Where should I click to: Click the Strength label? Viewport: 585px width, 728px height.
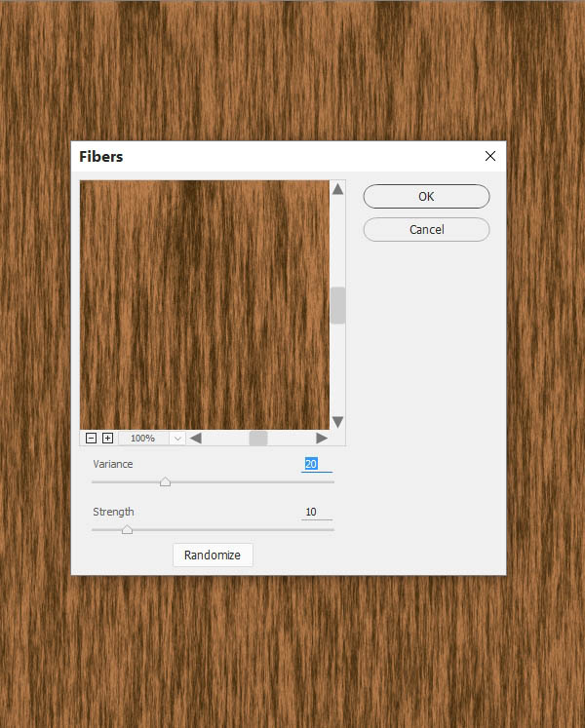pyautogui.click(x=113, y=512)
